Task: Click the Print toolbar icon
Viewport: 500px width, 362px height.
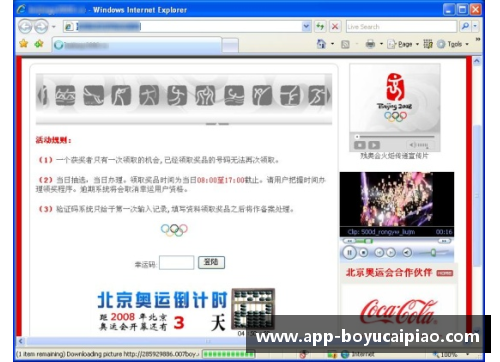Action: (x=370, y=44)
